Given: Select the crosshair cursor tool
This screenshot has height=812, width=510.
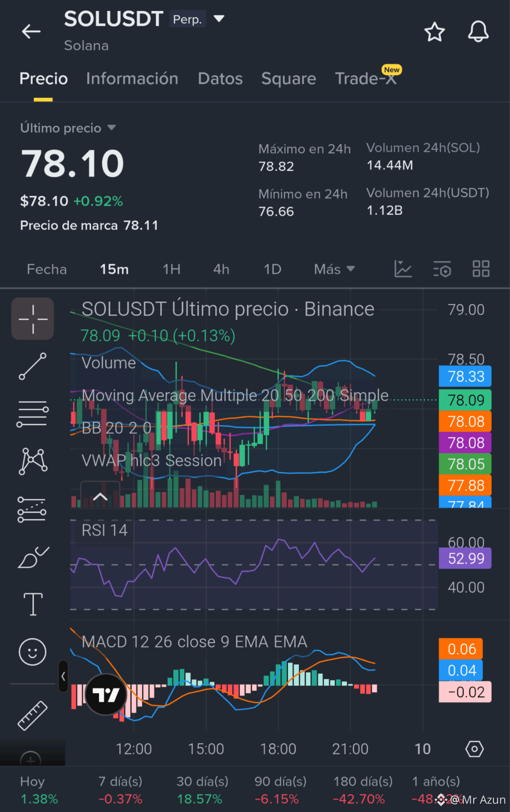Looking at the screenshot, I should tap(33, 319).
